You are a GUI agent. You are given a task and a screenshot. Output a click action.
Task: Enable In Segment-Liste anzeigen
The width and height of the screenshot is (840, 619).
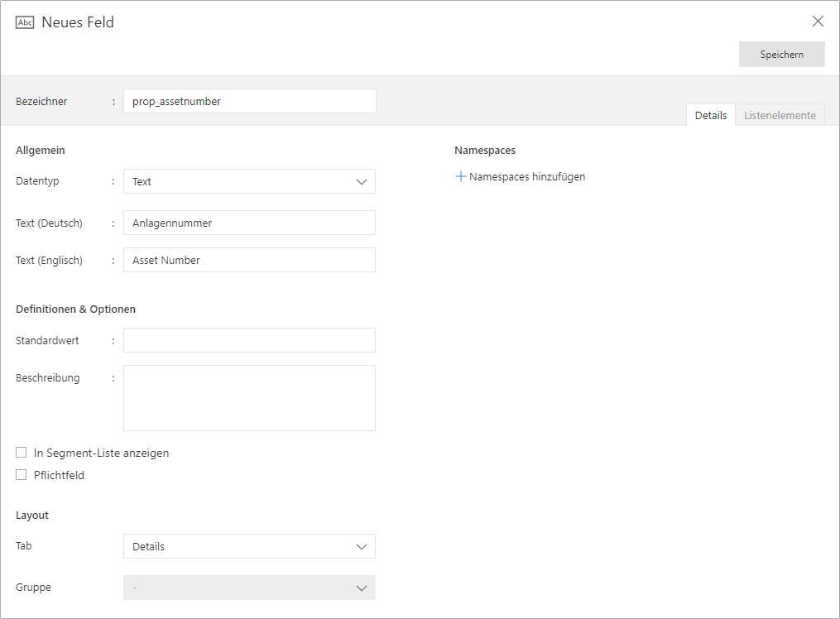click(x=21, y=453)
